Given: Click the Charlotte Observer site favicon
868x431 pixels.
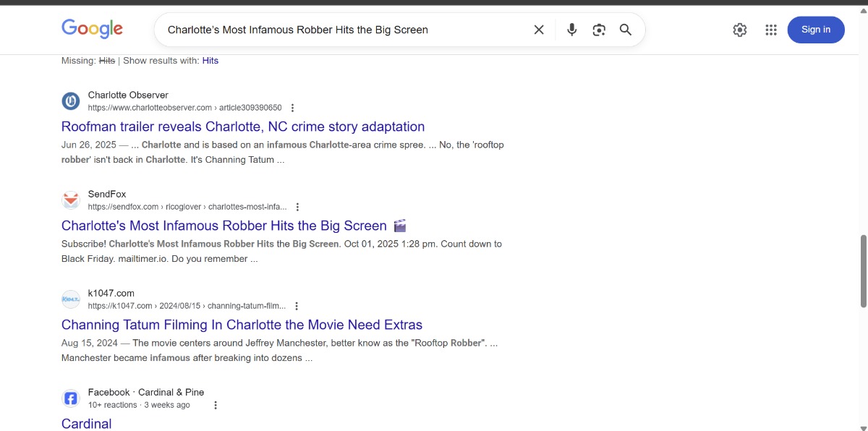Looking at the screenshot, I should 71,101.
